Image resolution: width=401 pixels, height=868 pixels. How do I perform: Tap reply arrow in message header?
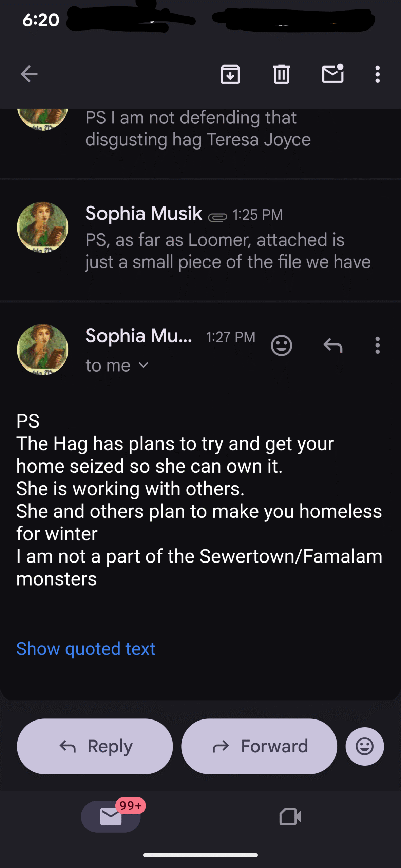(333, 346)
